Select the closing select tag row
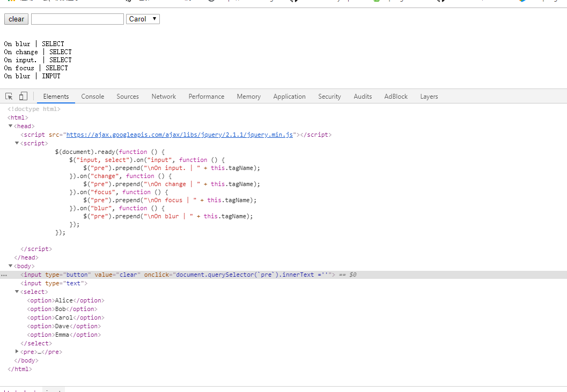Image resolution: width=567 pixels, height=392 pixels. pyautogui.click(x=36, y=343)
